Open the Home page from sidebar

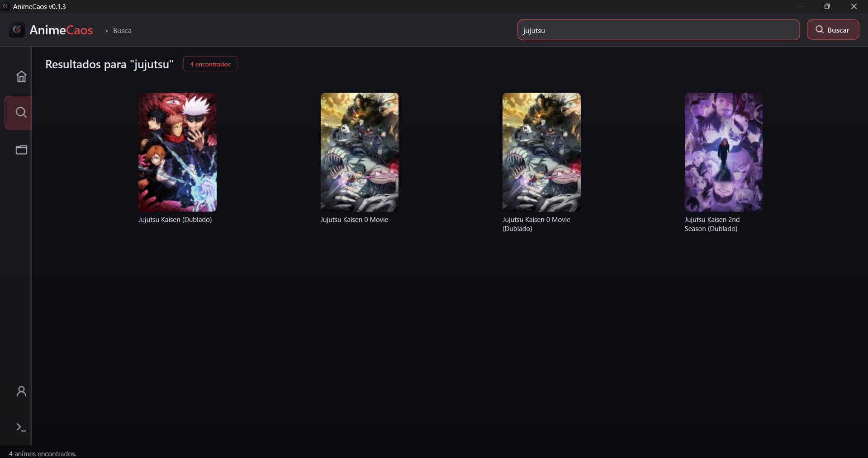(x=21, y=76)
